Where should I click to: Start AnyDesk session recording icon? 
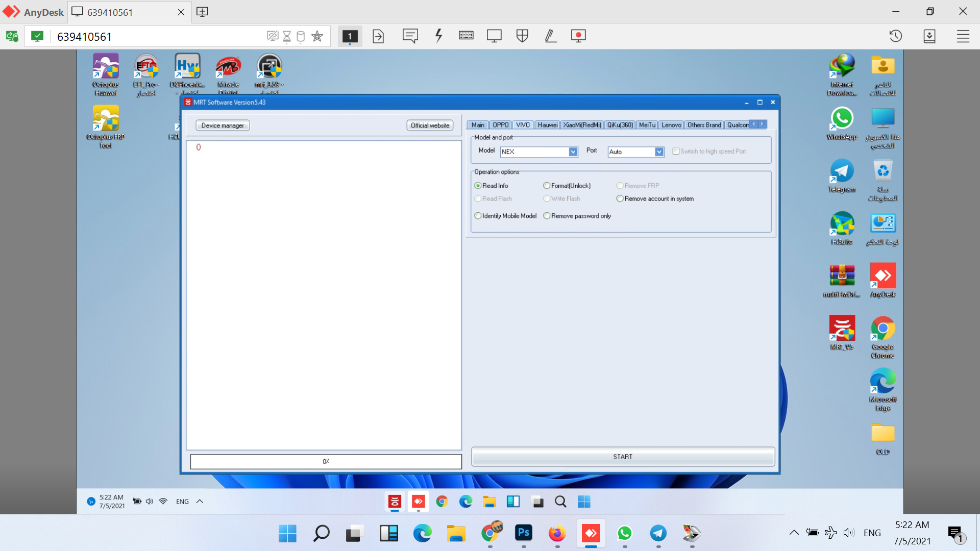[x=578, y=36]
